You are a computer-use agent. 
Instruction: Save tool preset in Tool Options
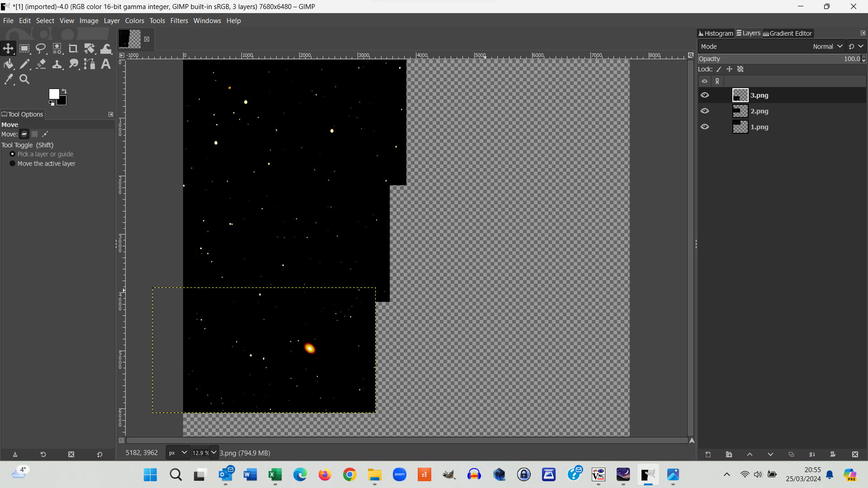(15, 455)
